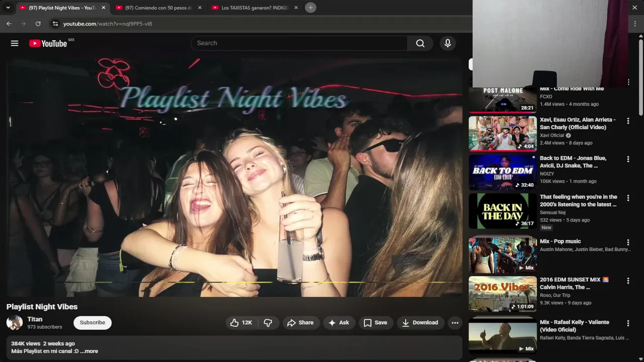The image size is (644, 362).
Task: Open NOIZY channel name
Action: point(547,173)
